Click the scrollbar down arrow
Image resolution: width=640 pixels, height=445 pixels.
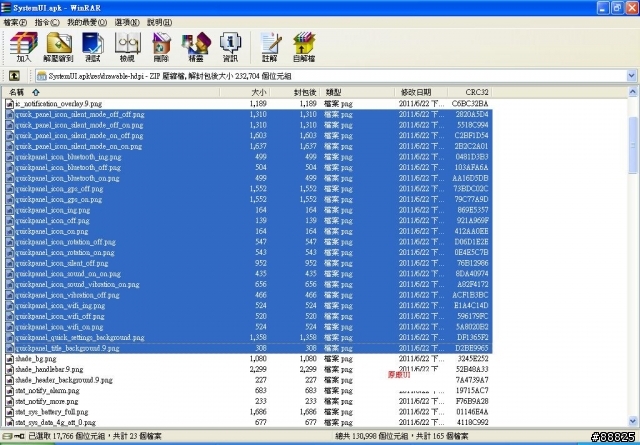[x=633, y=421]
